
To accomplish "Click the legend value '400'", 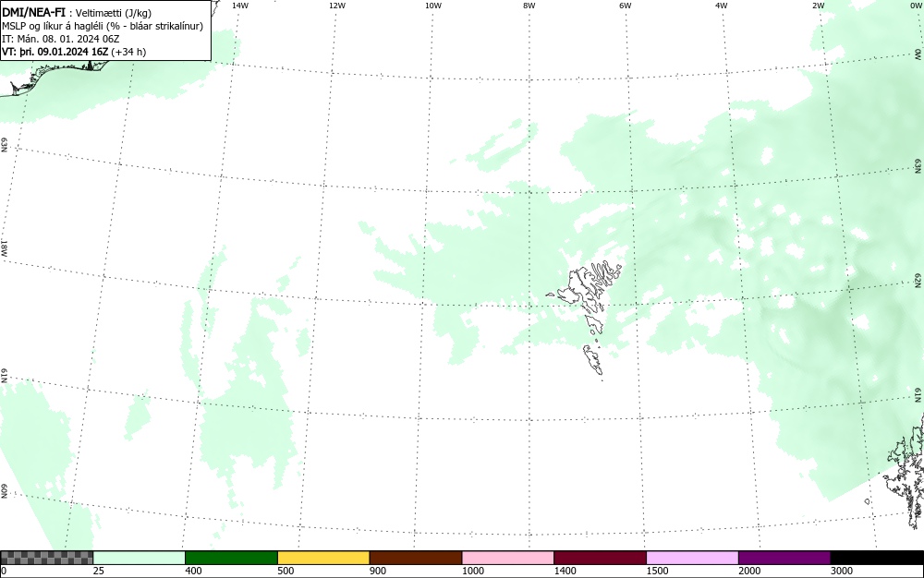I will click(x=193, y=571).
